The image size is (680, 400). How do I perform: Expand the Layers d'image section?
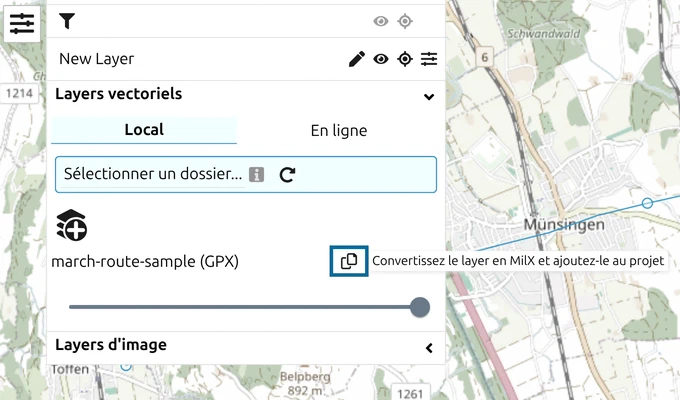coord(429,348)
